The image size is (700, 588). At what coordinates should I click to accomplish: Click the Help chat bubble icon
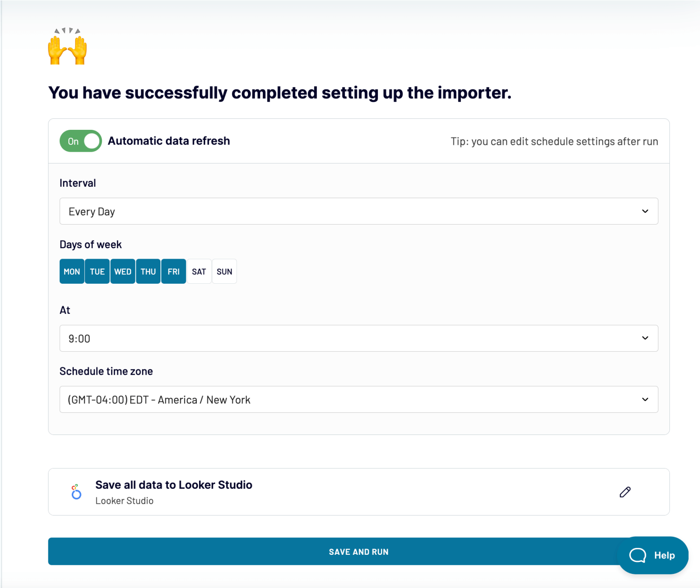tap(638, 555)
